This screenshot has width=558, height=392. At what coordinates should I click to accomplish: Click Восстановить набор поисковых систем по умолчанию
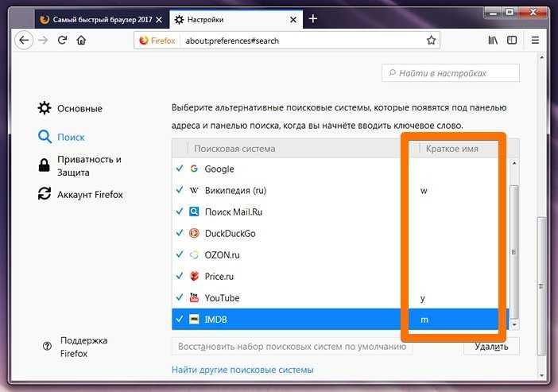coord(293,347)
